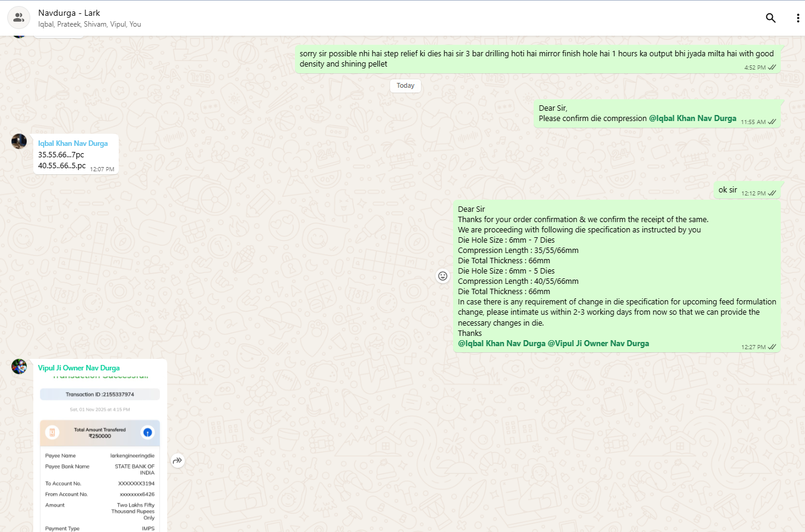Open the three-dot menu in chat header

click(x=798, y=18)
